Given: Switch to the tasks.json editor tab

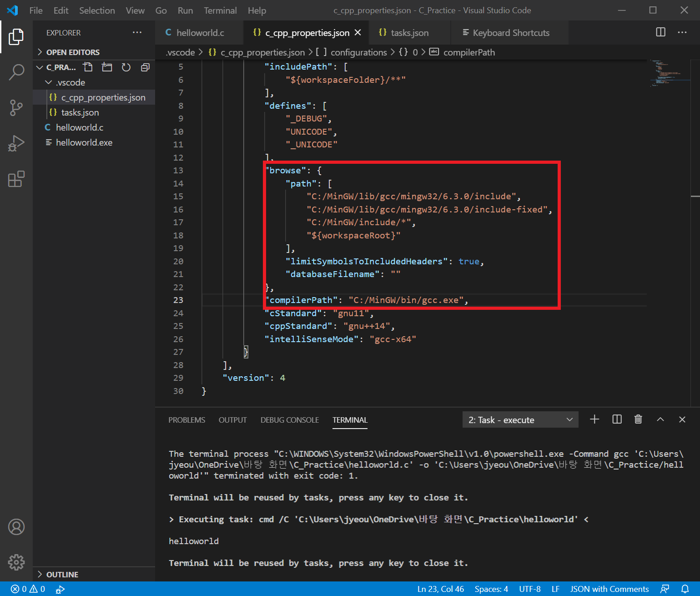Looking at the screenshot, I should [x=409, y=33].
